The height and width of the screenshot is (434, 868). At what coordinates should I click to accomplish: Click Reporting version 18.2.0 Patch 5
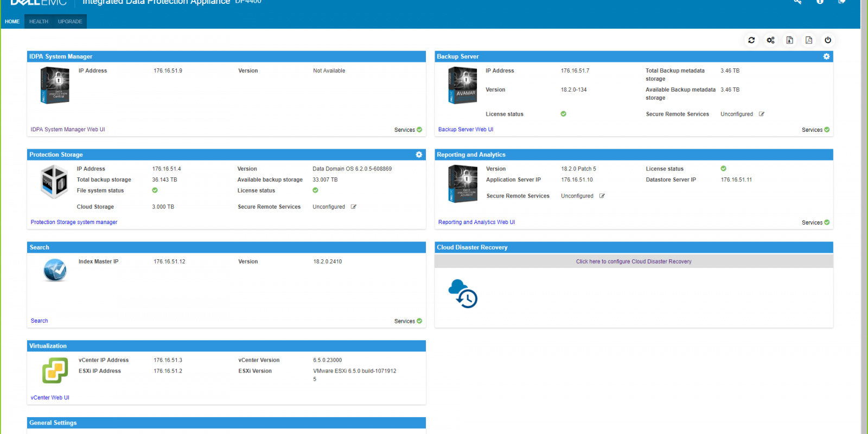click(578, 169)
